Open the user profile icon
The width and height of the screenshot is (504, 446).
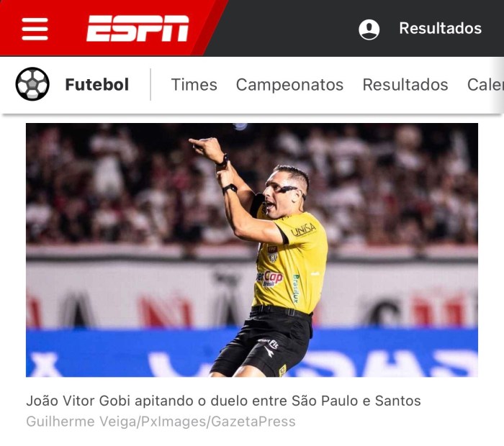pos(369,29)
